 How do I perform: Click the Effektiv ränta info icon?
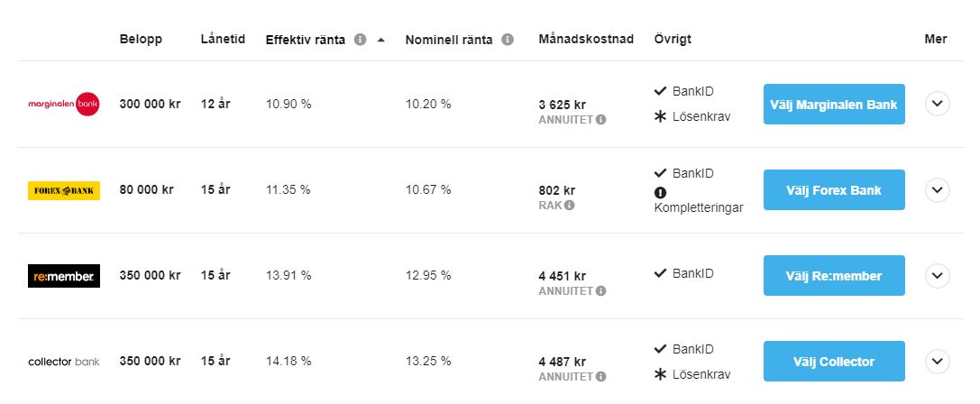pos(360,40)
